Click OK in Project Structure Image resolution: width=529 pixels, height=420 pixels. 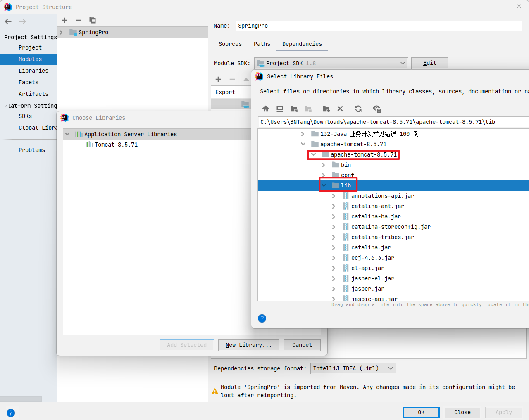tap(421, 412)
